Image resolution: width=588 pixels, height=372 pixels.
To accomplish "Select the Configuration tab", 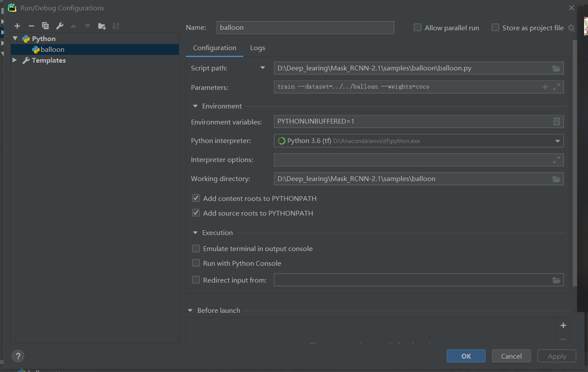I will point(214,48).
